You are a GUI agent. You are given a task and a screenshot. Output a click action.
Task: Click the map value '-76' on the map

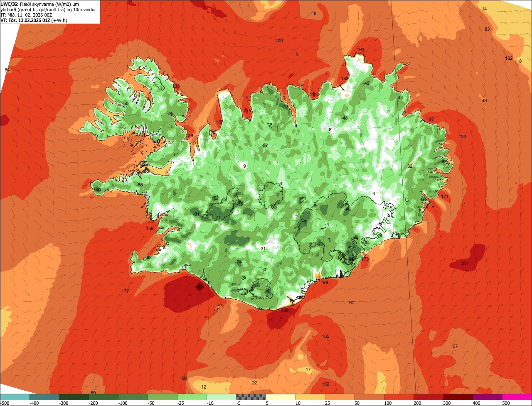(239, 204)
